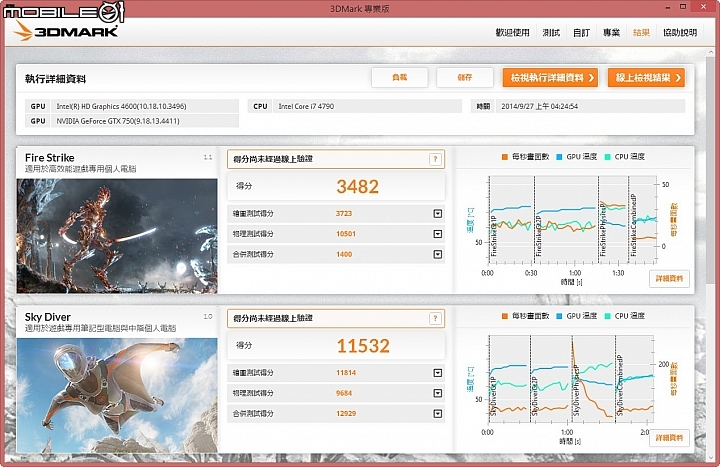Expand Fire Strike physics score 10501

coord(438,234)
